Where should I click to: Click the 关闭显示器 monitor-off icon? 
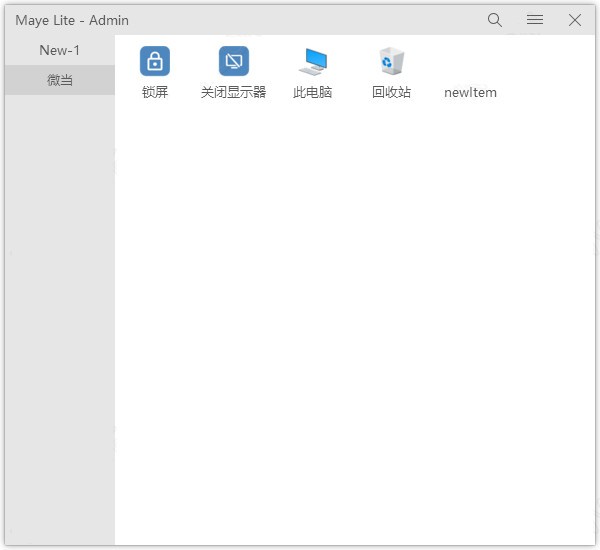[233, 61]
